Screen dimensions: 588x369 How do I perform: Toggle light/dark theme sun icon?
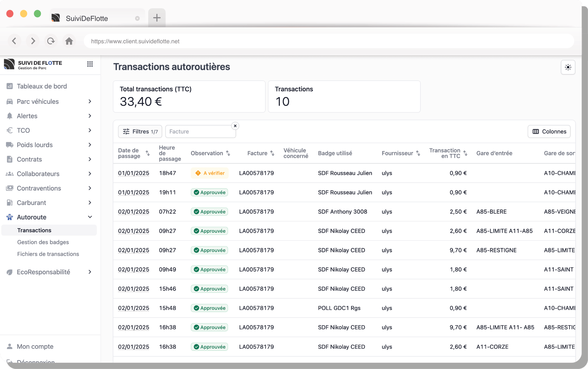tap(568, 67)
